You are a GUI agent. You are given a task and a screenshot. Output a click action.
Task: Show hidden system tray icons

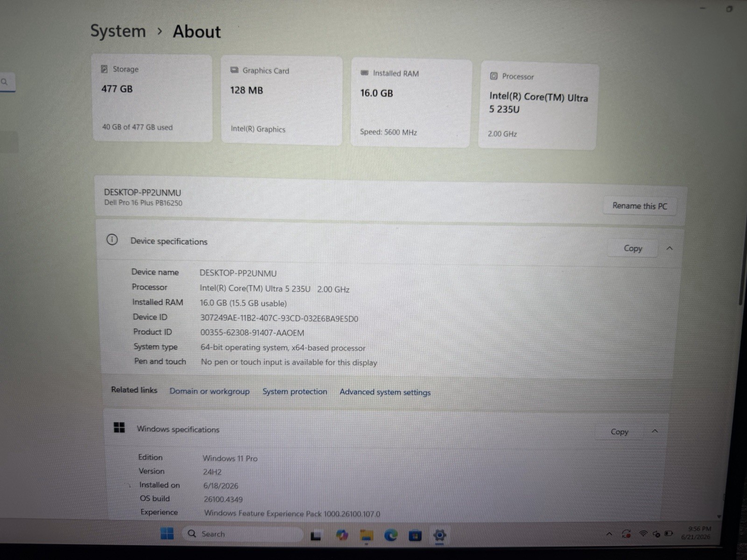[x=609, y=534]
